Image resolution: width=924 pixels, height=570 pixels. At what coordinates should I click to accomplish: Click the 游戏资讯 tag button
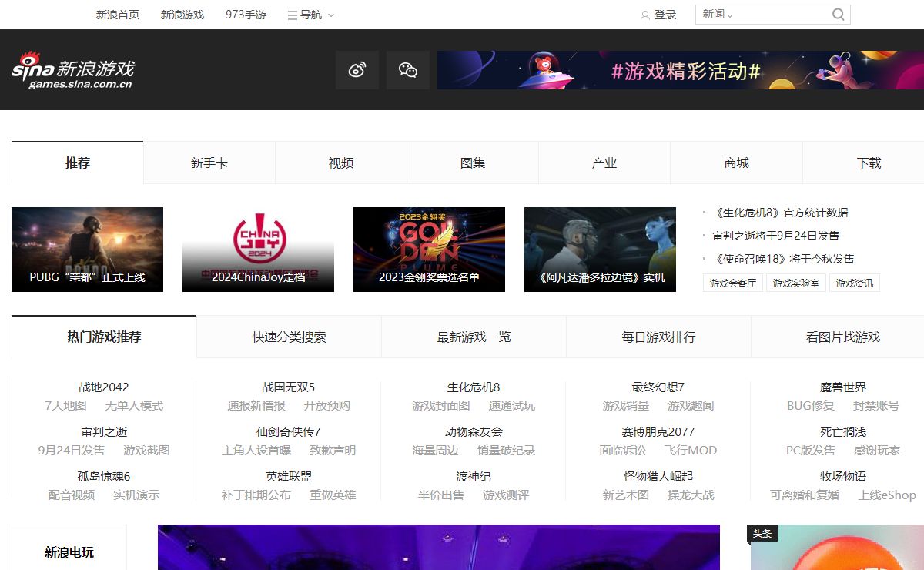[x=855, y=283]
